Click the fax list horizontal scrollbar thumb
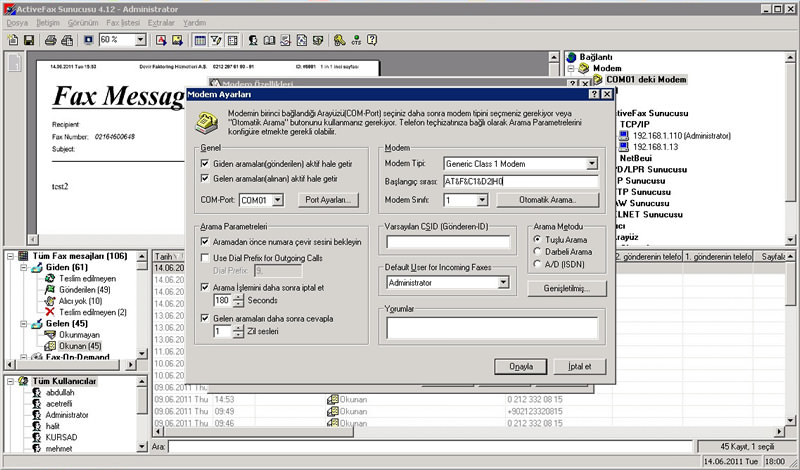Screen dimensions: 800x470 (x=258, y=432)
